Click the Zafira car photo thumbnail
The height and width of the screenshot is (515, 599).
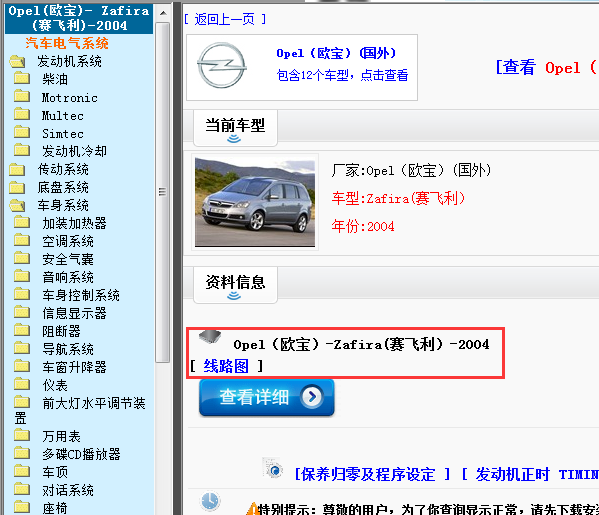255,202
